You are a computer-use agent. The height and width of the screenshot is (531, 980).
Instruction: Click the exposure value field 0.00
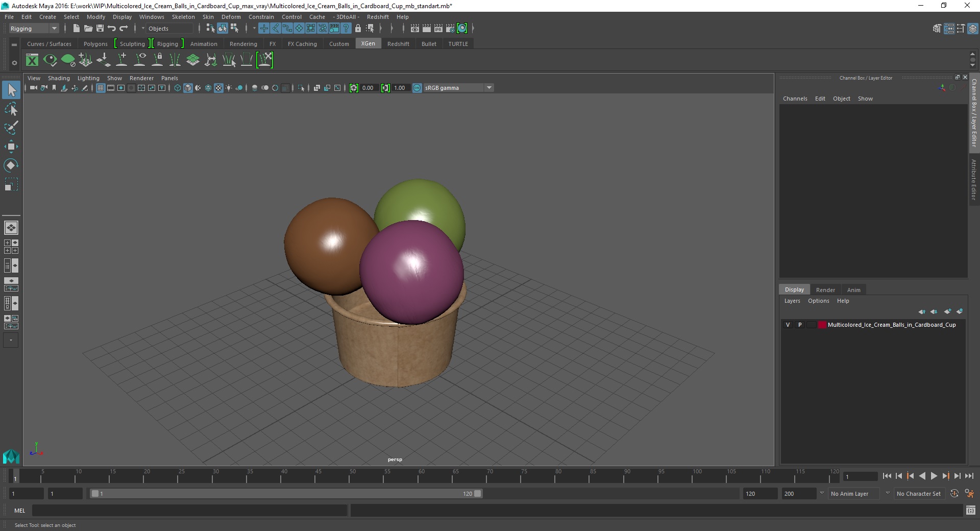pos(369,88)
